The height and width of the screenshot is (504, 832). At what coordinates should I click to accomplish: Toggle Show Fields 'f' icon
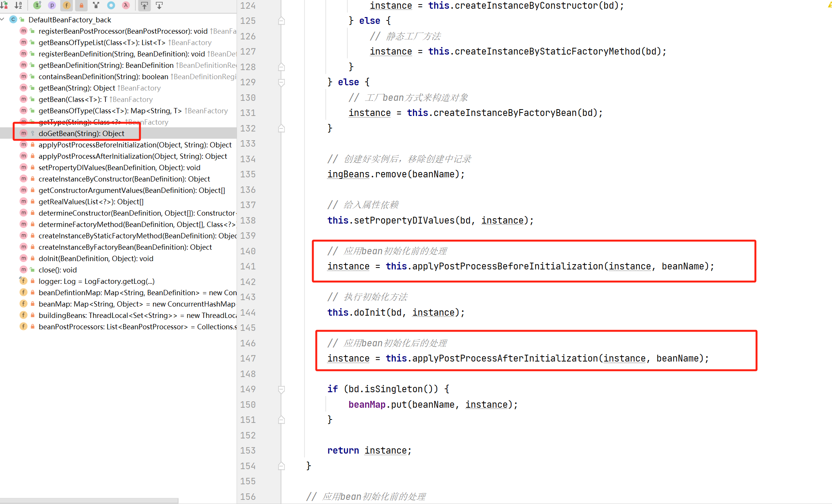click(x=67, y=5)
